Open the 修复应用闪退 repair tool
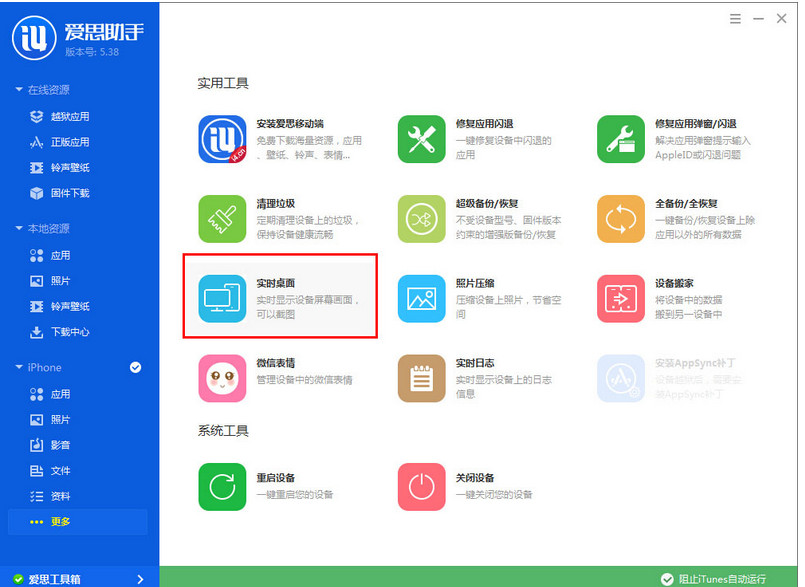This screenshot has height=587, width=805. click(x=470, y=130)
